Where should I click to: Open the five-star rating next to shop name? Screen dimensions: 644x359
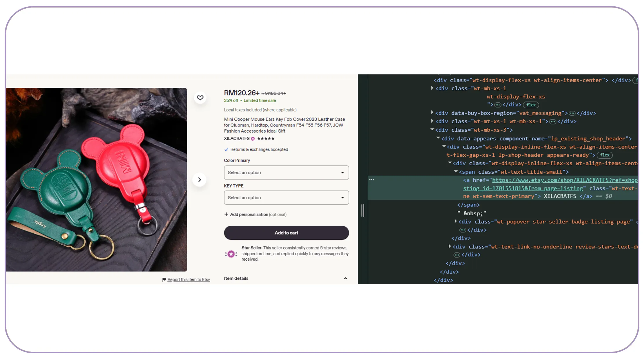tap(266, 138)
